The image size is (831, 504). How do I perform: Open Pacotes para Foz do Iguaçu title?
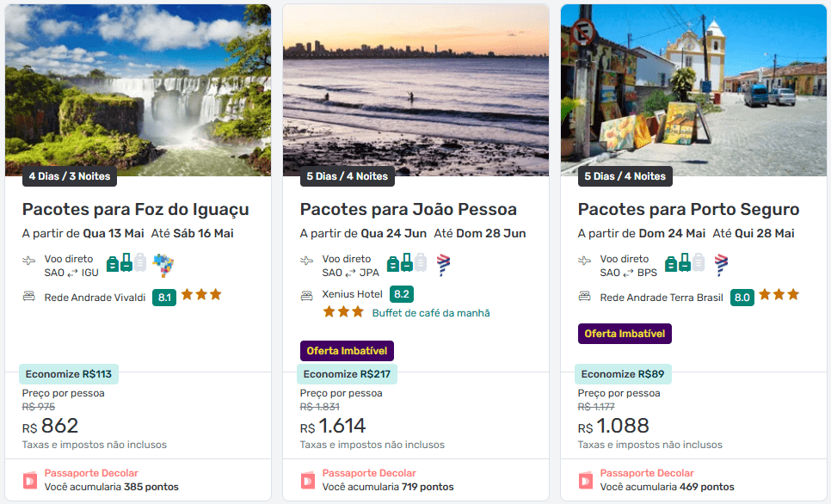[136, 209]
